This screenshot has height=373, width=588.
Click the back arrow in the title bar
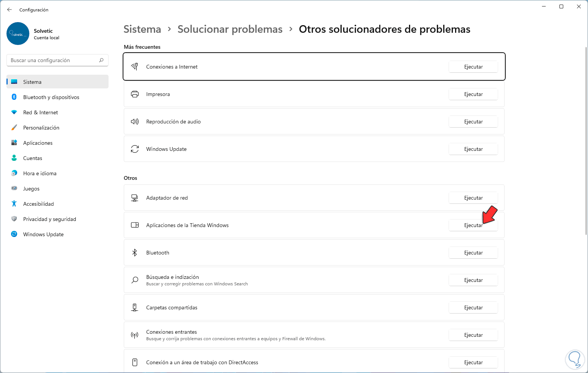coord(10,10)
